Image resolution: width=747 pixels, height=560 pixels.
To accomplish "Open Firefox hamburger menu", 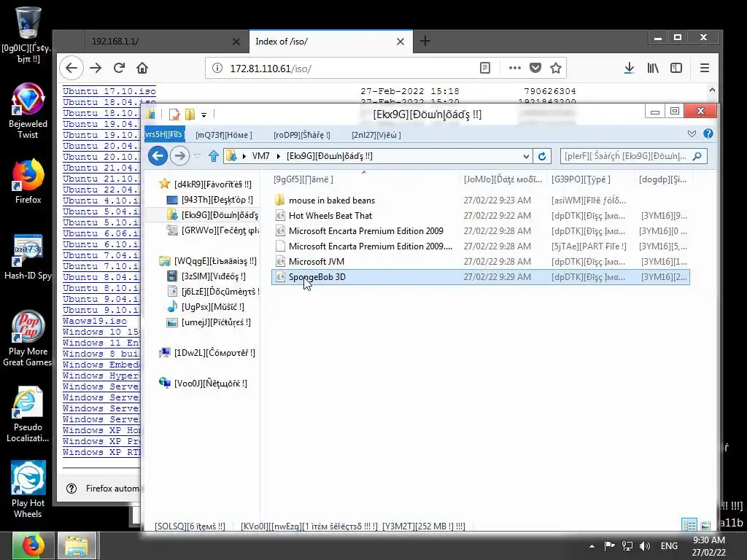I will (x=705, y=68).
